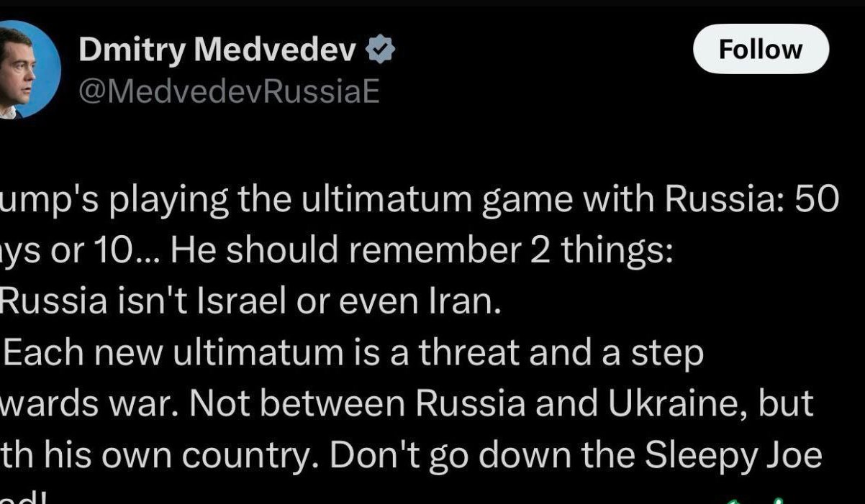Click the green mark at bottom edge
This screenshot has height=504, width=865.
click(x=755, y=499)
